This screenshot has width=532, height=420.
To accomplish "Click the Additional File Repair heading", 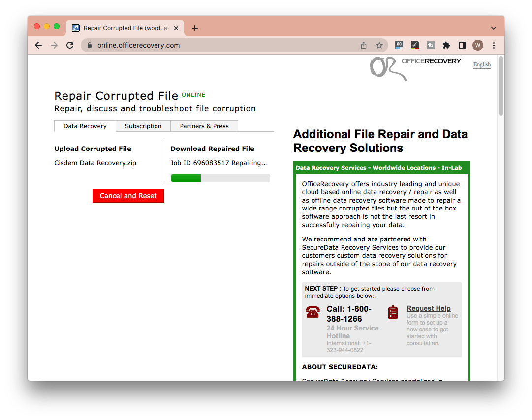I will click(380, 141).
